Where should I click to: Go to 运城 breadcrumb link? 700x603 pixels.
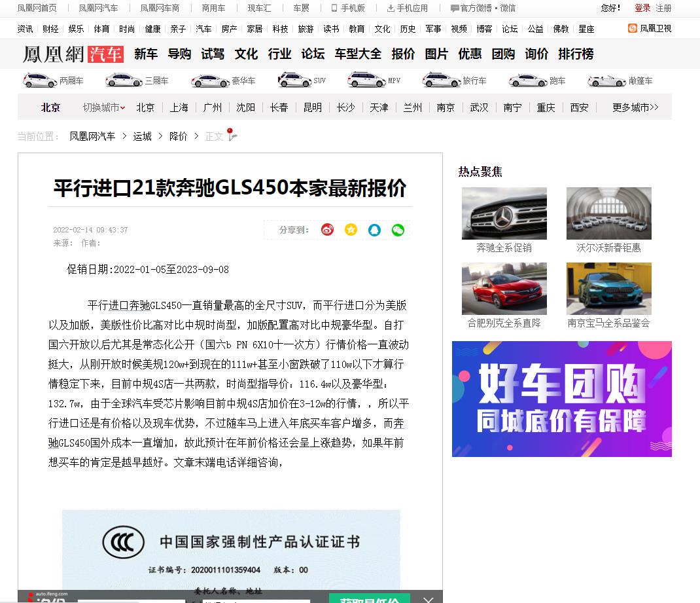[x=143, y=136]
